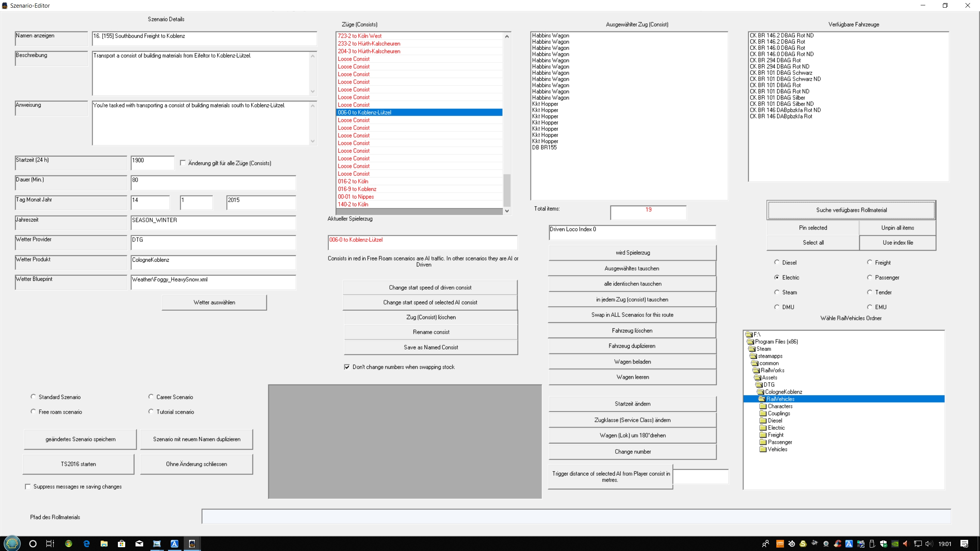Click the folder icon beside Vehicles
Viewport: 980px width, 551px height.
[763, 449]
